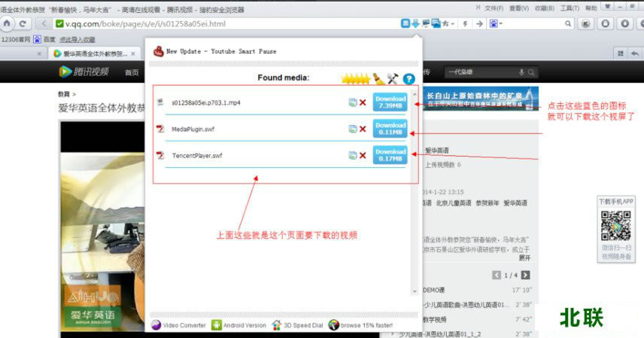
Task: Go to next page of video list
Action: [526, 275]
